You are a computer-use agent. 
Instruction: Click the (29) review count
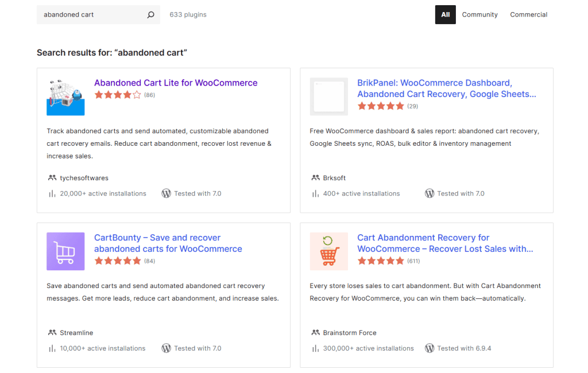[412, 107]
